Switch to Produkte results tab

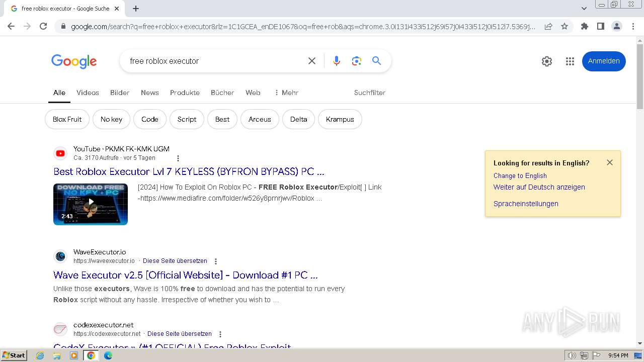[x=185, y=93]
